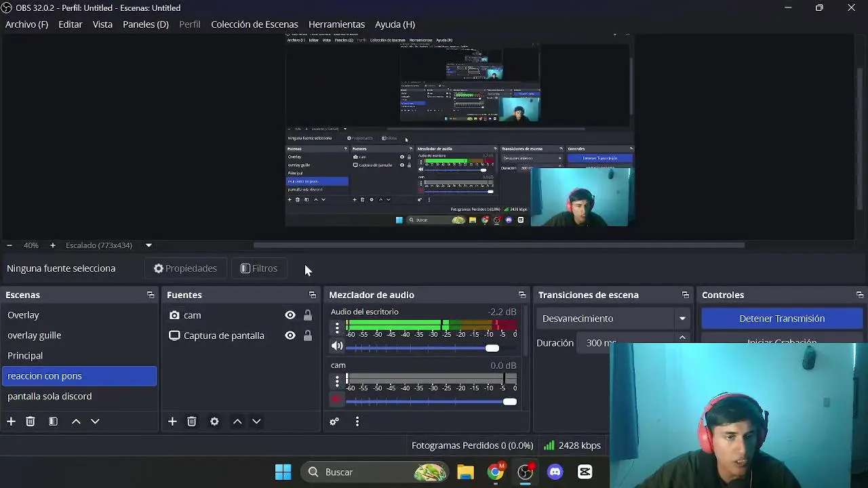This screenshot has height=488, width=868.
Task: Click the Filtros button
Action: coord(259,268)
